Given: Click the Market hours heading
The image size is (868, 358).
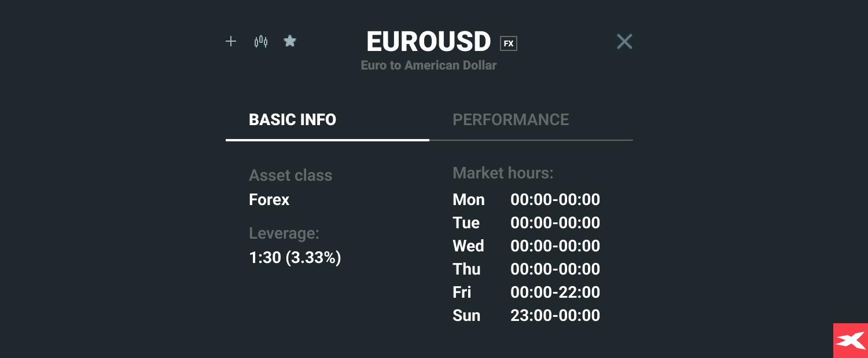Looking at the screenshot, I should pos(503,173).
